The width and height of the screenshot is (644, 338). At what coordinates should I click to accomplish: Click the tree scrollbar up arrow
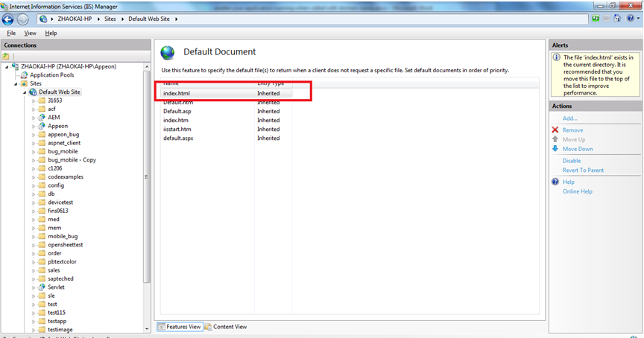tap(147, 66)
